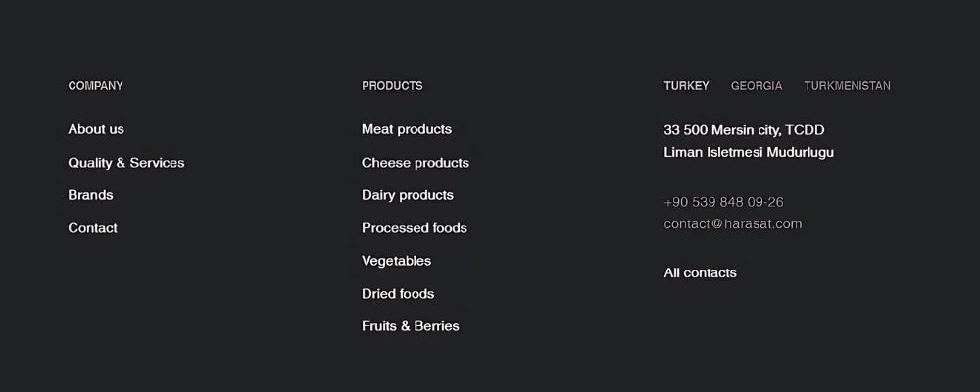This screenshot has width=980, height=392.
Task: Open the About us page
Action: click(x=96, y=129)
